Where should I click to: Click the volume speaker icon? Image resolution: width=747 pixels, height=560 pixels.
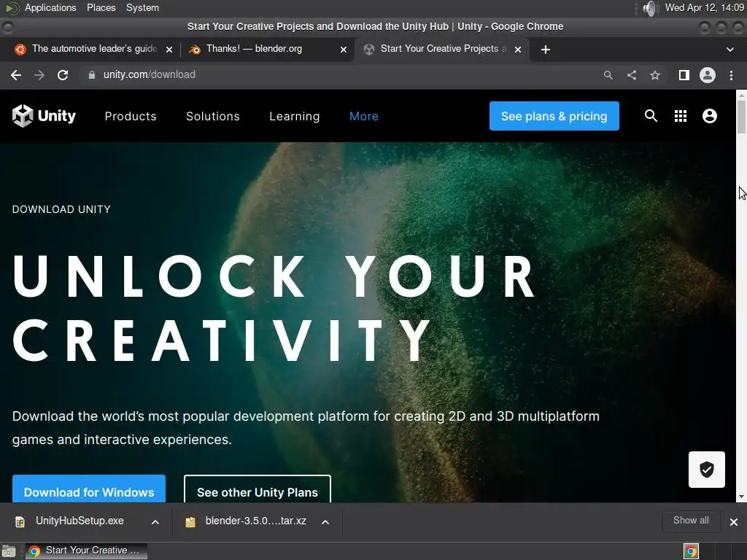649,8
